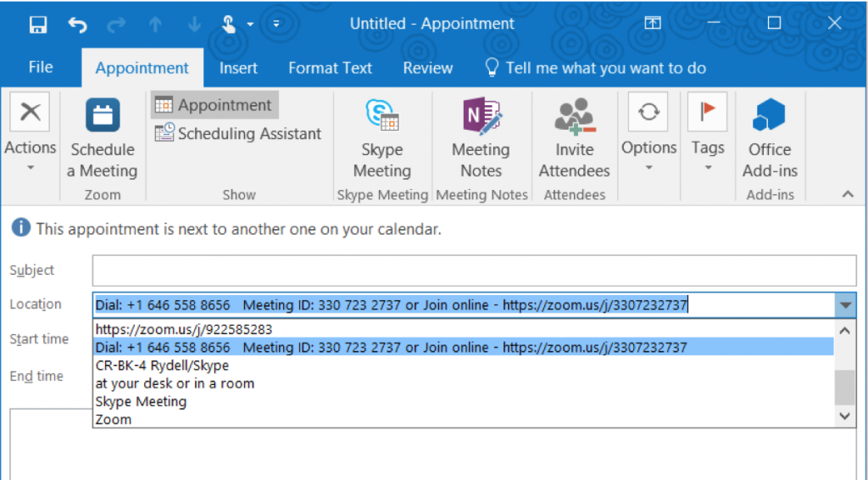The width and height of the screenshot is (868, 480).
Task: Select Appointment view in Show group
Action: pyautogui.click(x=214, y=105)
